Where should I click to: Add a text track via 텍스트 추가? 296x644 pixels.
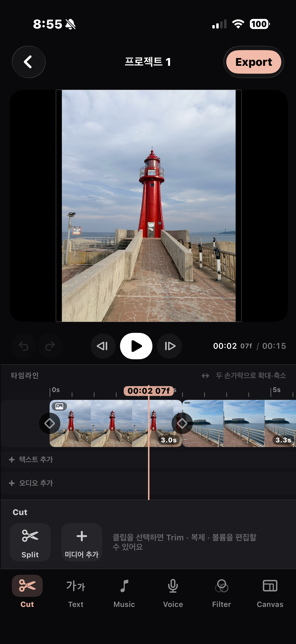[31, 460]
